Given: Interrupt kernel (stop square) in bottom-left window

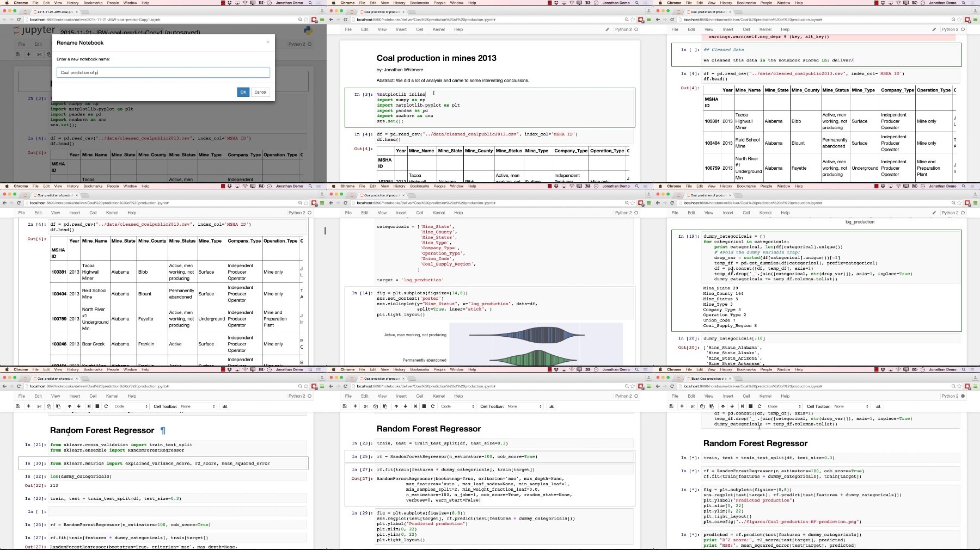Looking at the screenshot, I should point(97,406).
